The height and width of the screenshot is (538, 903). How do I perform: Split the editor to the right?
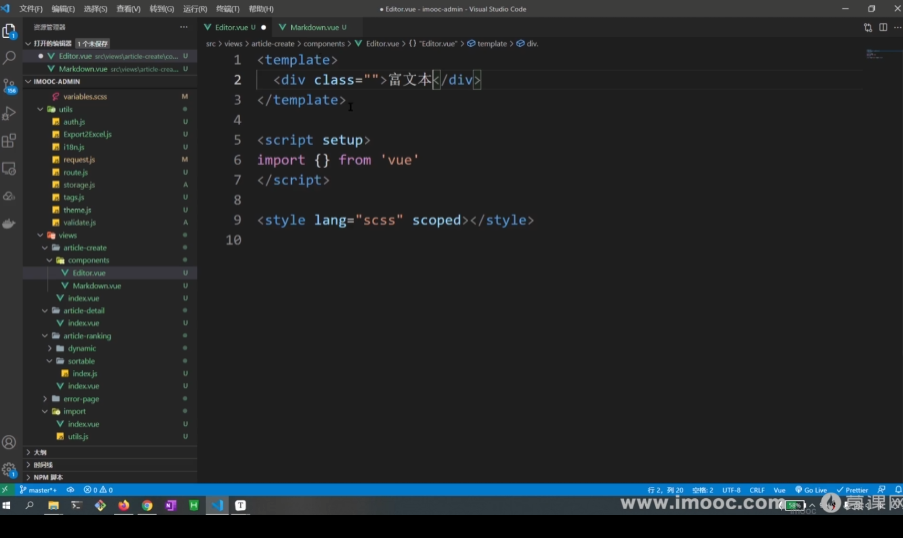[883, 27]
